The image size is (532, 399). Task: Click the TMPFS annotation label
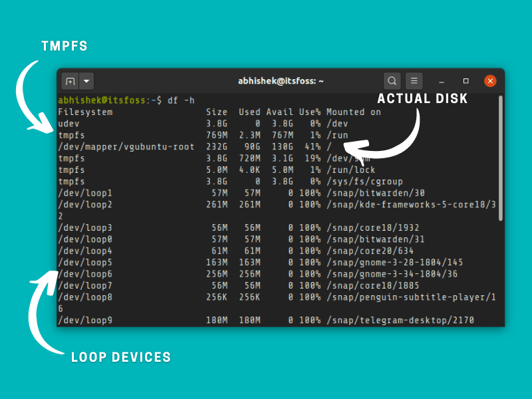(65, 47)
